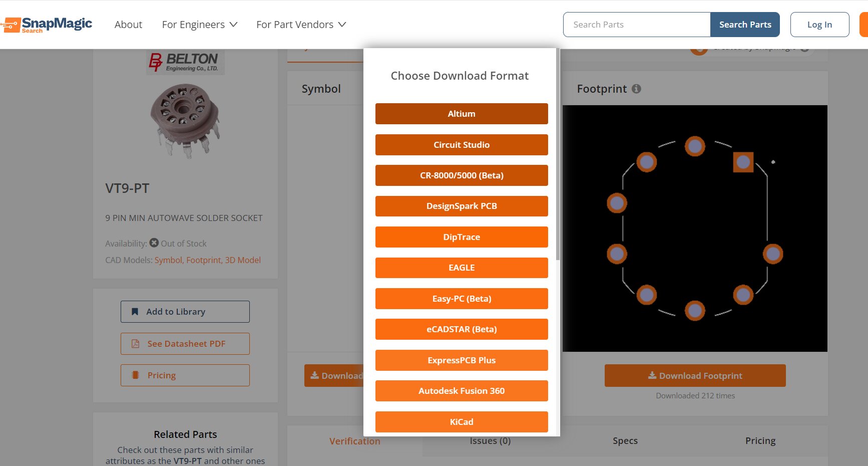868x466 pixels.
Task: Open the About page
Action: pos(128,25)
